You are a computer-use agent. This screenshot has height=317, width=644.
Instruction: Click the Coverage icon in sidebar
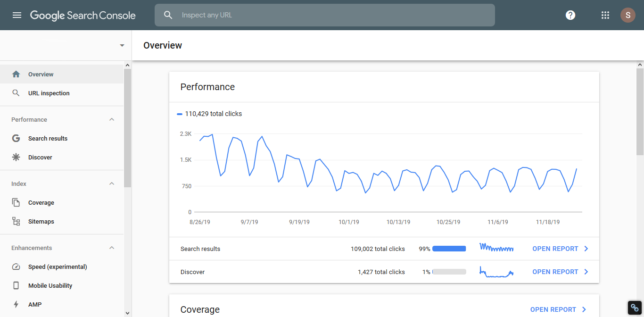tap(16, 203)
